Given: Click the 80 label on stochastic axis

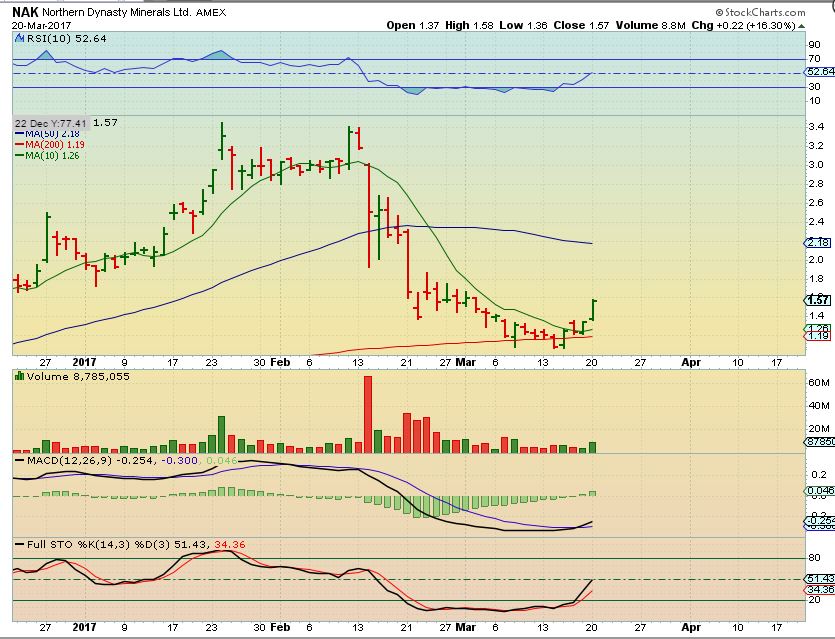Looking at the screenshot, I should click(814, 558).
